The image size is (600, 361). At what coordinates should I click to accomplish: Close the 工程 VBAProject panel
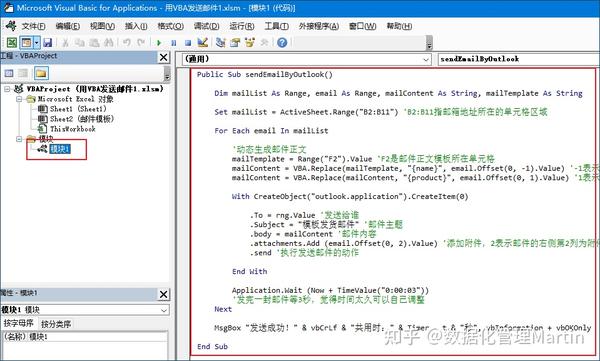pyautogui.click(x=163, y=57)
